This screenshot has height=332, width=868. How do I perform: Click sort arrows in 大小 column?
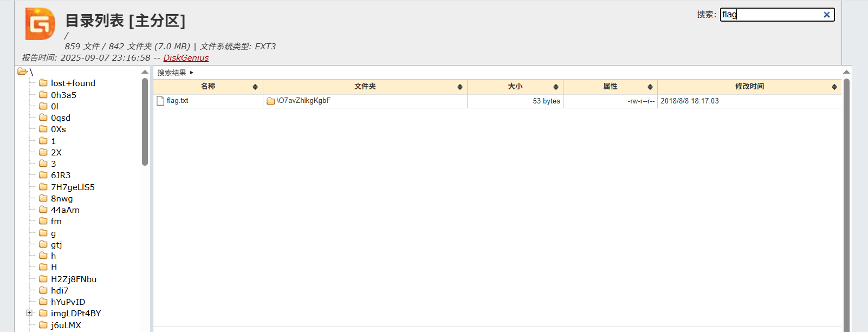556,87
